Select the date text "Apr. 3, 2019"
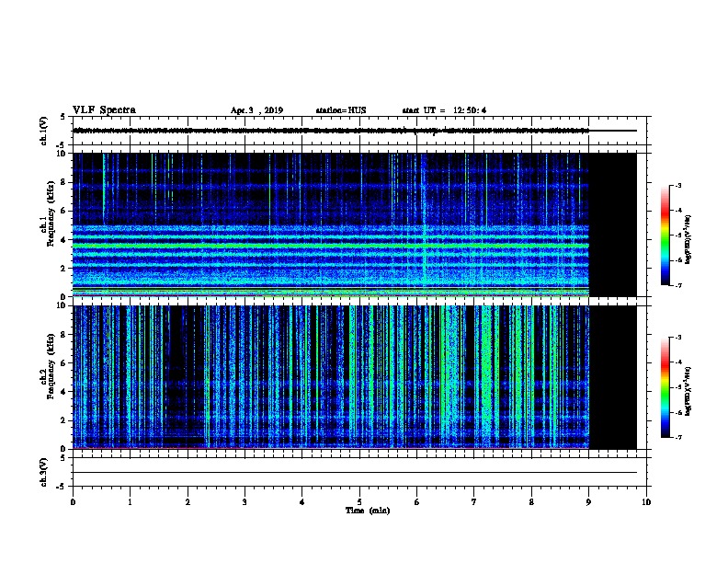Viewport: 728px width, 563px height. point(256,110)
